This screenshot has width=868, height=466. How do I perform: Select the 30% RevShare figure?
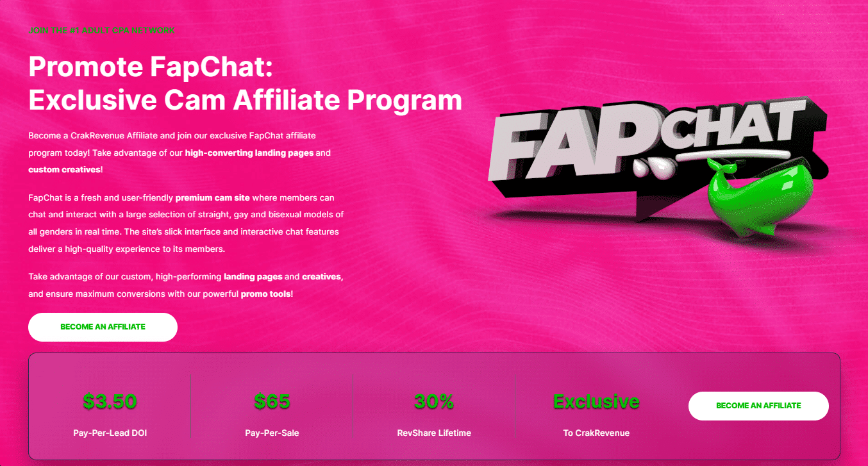[434, 402]
